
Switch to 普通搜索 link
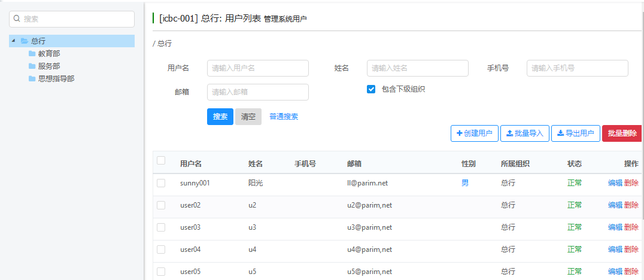click(x=284, y=117)
